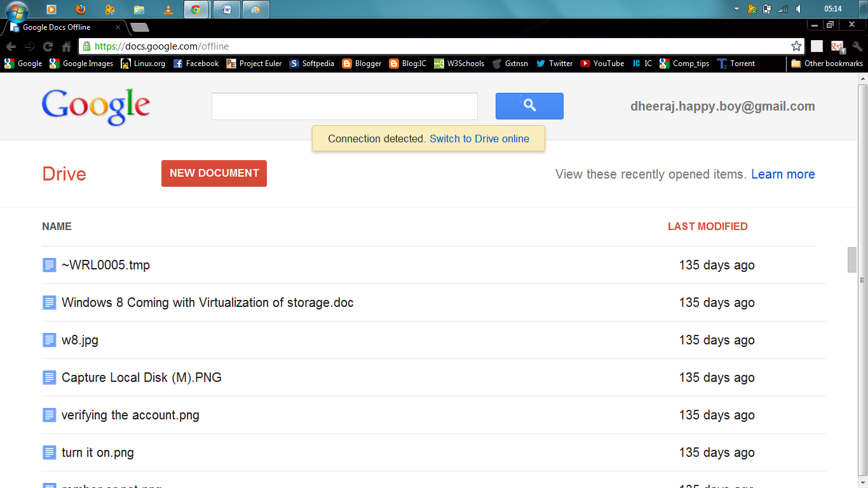The width and height of the screenshot is (868, 488).
Task: Click inside the Drive search box
Action: click(344, 106)
